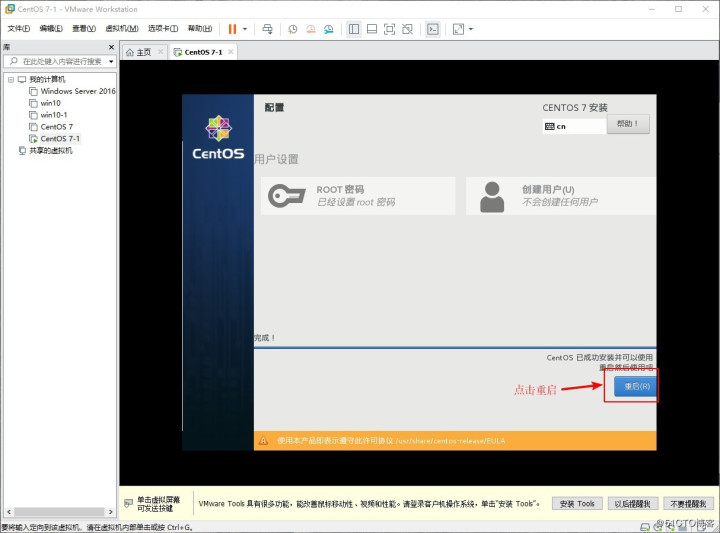This screenshot has height=533, width=720.
Task: Open the snapshot manager
Action: (x=329, y=29)
